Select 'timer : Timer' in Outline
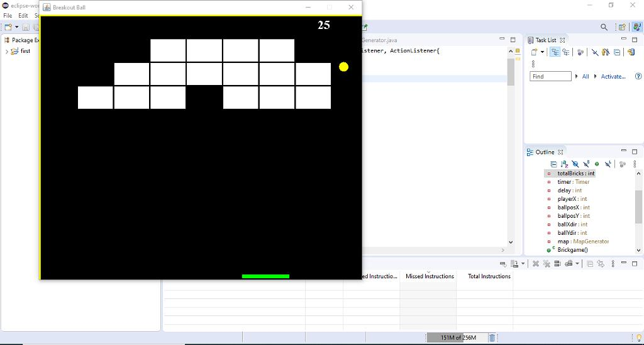 574,182
